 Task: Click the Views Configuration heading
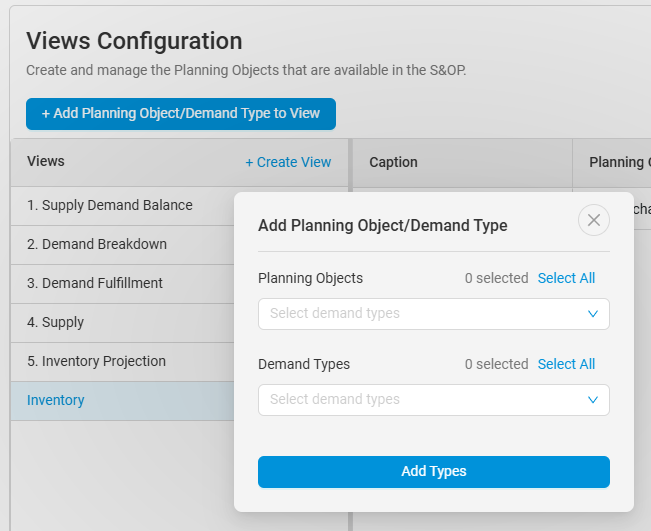134,41
